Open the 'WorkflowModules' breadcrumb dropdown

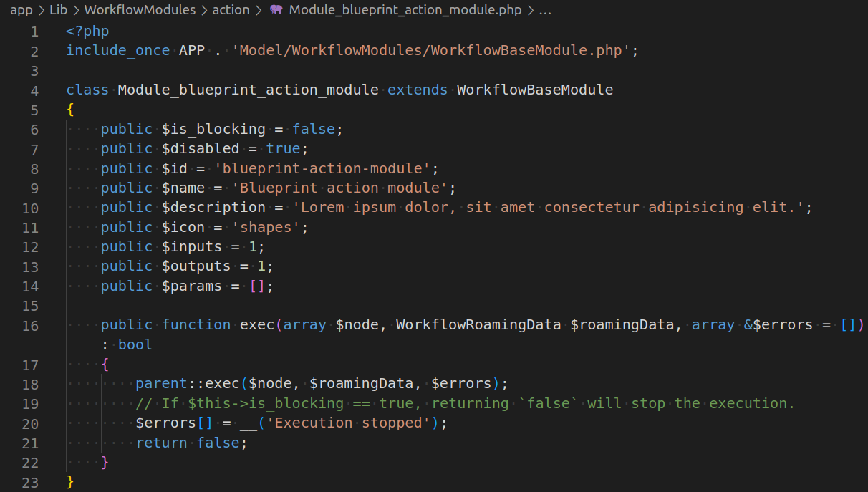[140, 10]
